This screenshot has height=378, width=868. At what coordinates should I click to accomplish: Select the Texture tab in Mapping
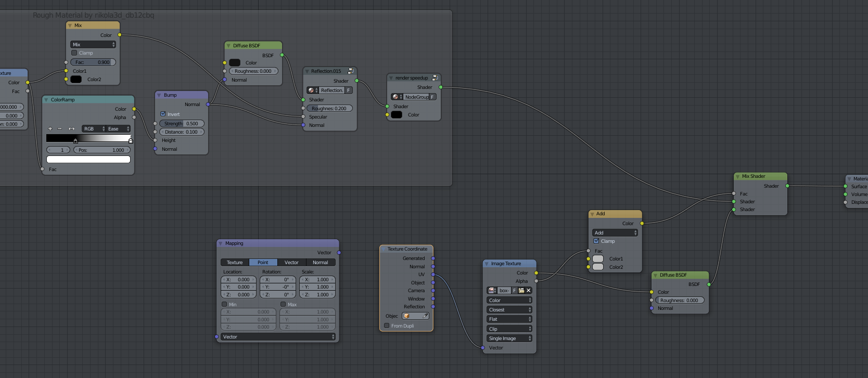[x=235, y=263]
